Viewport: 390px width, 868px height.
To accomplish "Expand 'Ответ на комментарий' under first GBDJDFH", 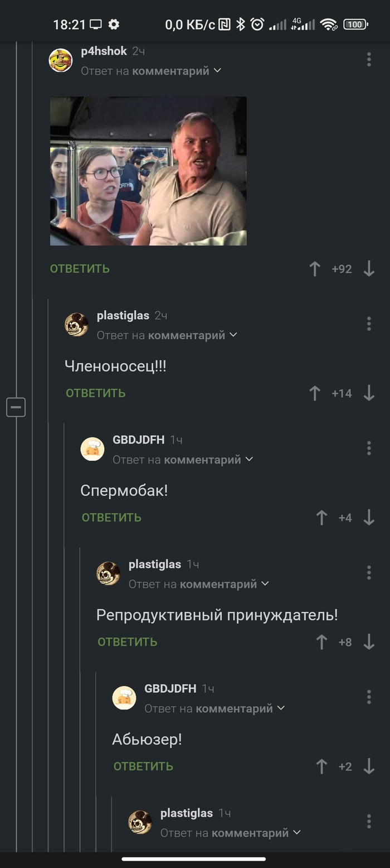I will (x=183, y=459).
